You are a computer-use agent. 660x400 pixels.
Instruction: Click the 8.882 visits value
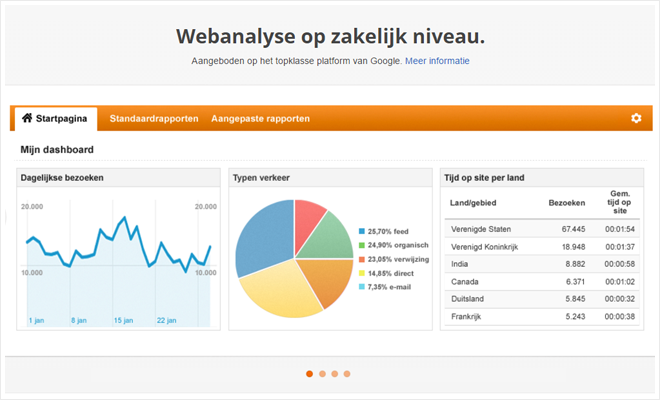tap(575, 264)
